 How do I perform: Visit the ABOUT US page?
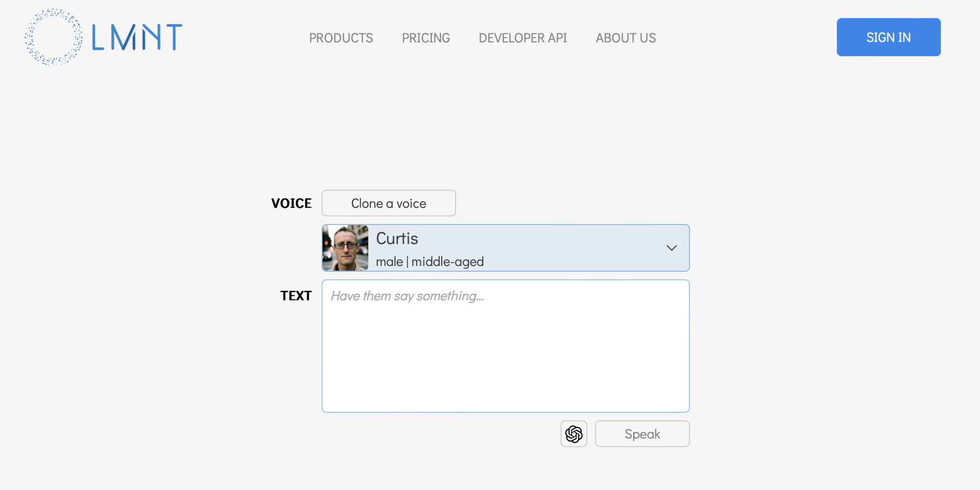tap(626, 38)
